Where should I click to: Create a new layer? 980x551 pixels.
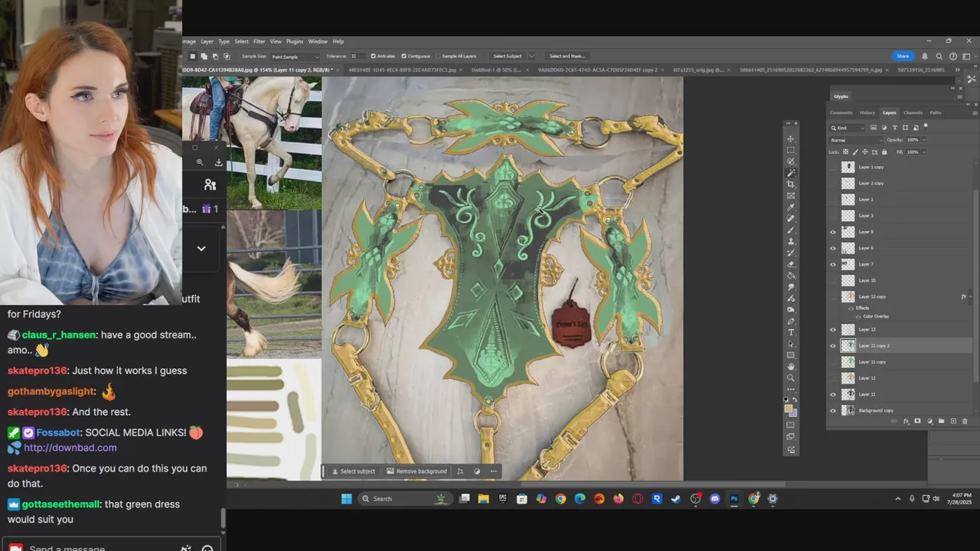(x=952, y=421)
